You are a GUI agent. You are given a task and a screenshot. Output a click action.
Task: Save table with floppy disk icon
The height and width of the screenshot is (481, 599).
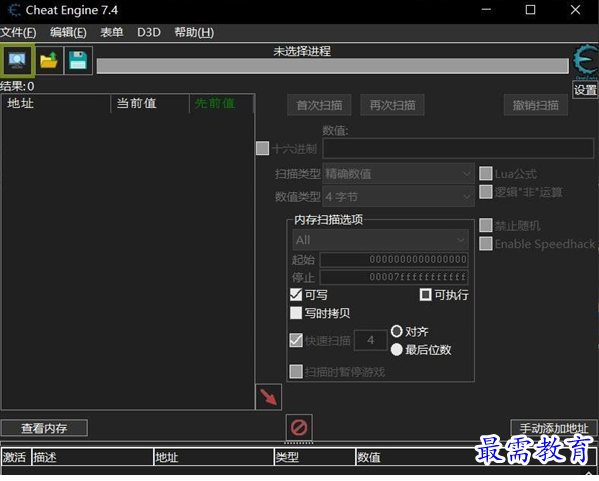(78, 60)
